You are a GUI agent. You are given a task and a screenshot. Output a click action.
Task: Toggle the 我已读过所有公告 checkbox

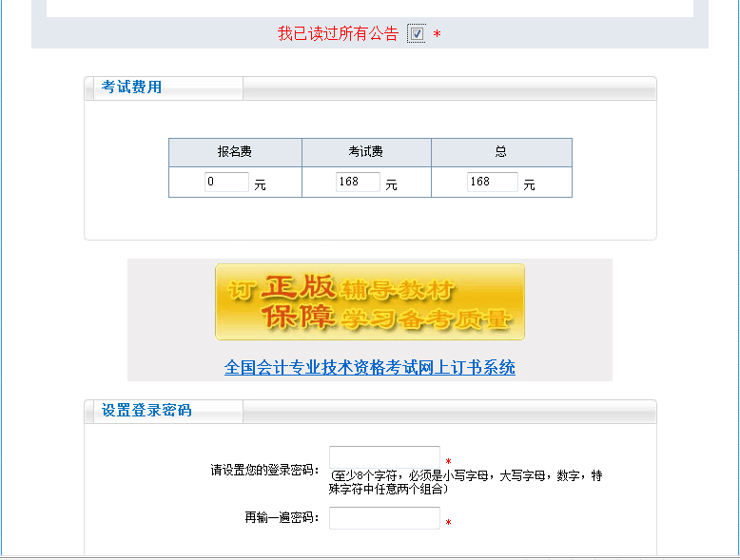417,34
